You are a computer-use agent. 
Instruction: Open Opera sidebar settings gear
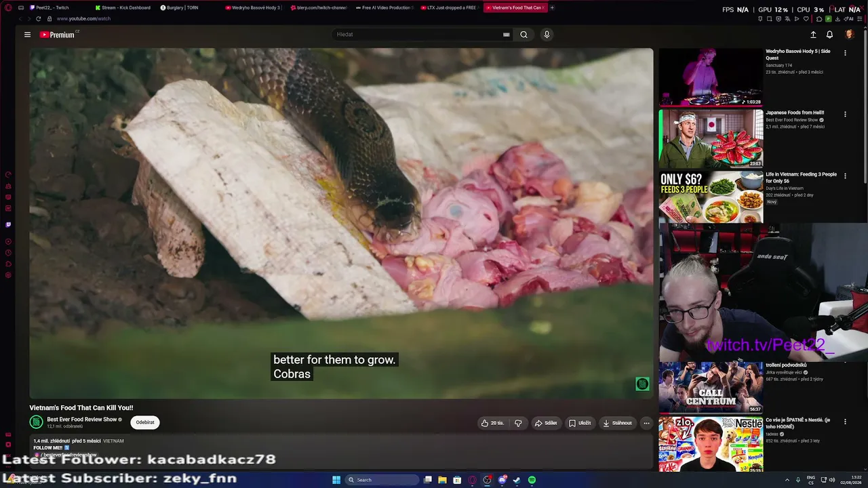[8, 275]
